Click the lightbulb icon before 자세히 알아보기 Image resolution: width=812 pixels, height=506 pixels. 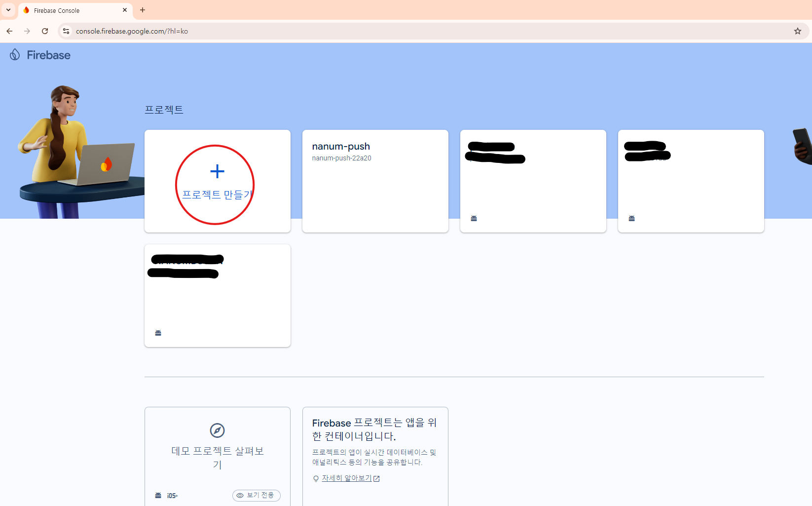pos(316,478)
